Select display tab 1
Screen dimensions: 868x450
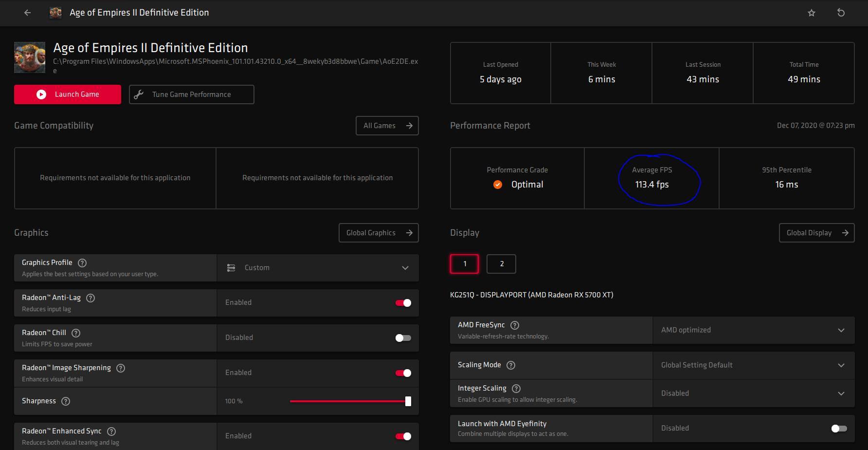point(464,264)
